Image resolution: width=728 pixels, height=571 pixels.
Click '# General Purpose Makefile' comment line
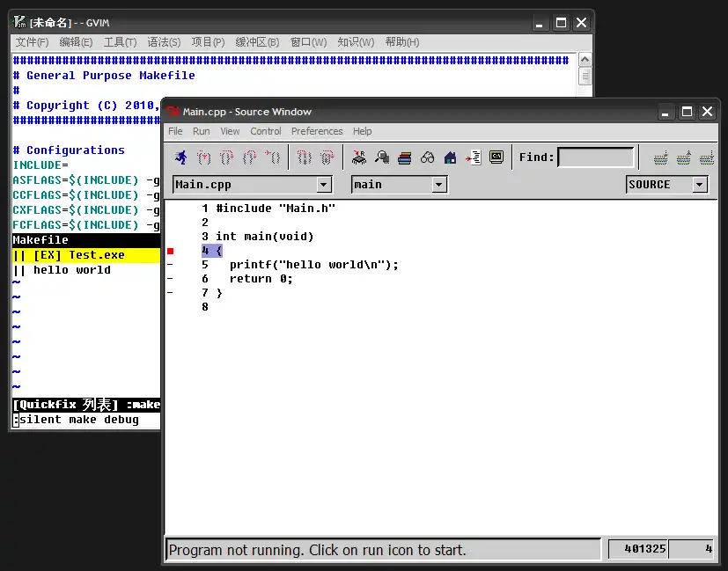[x=104, y=75]
